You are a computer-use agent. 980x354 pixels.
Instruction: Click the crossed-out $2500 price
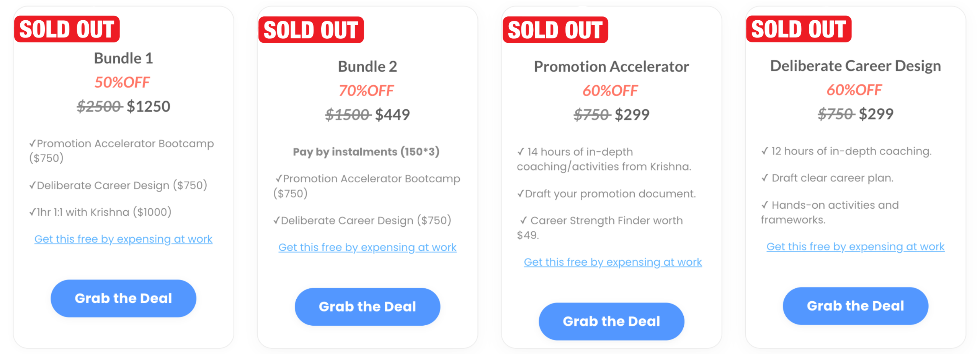(x=100, y=106)
